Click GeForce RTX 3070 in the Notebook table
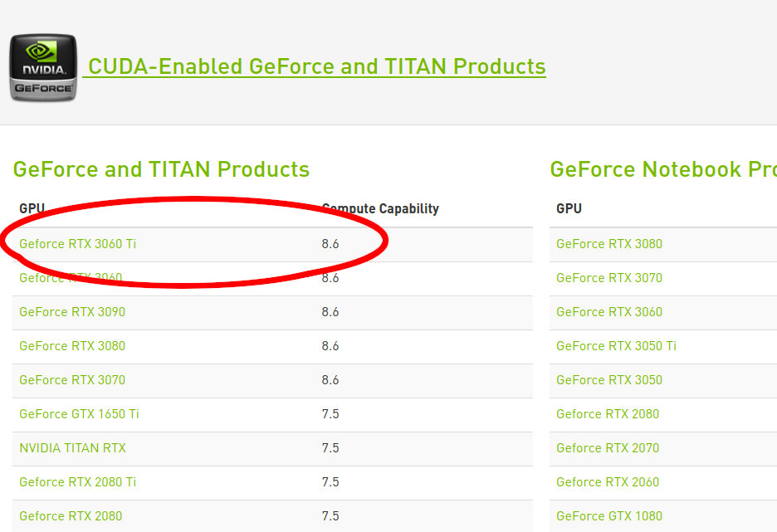This screenshot has height=532, width=777. (x=608, y=278)
